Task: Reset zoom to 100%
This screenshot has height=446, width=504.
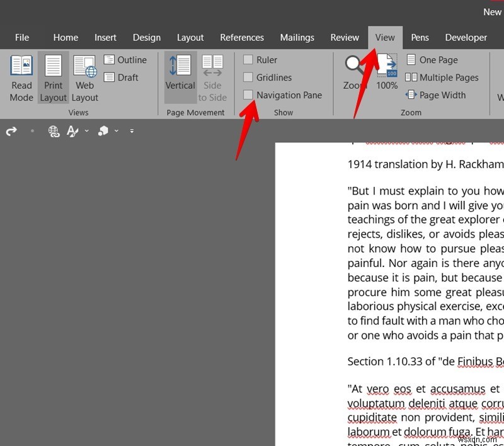Action: pos(387,72)
